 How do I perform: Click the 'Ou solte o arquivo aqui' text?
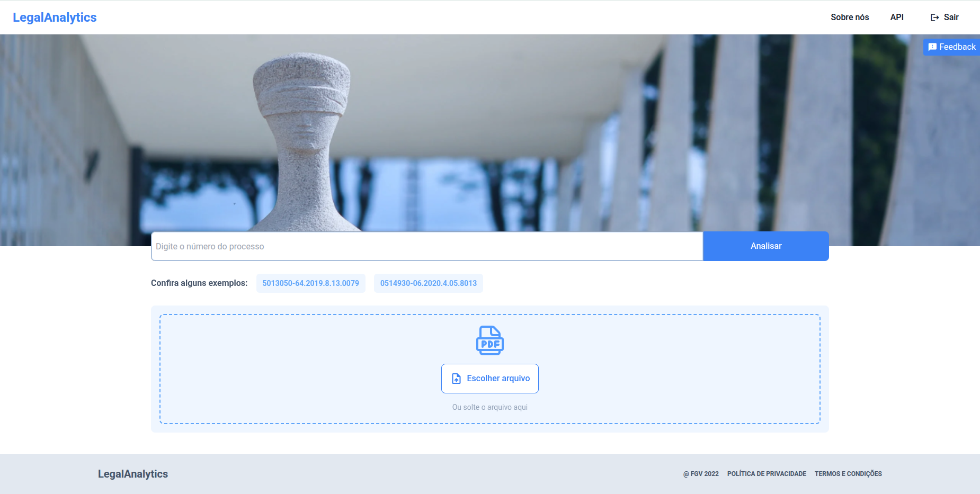click(489, 407)
